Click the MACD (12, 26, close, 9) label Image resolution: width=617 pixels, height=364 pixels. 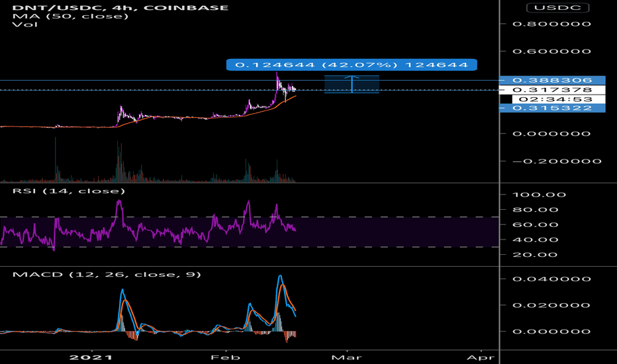coord(107,274)
